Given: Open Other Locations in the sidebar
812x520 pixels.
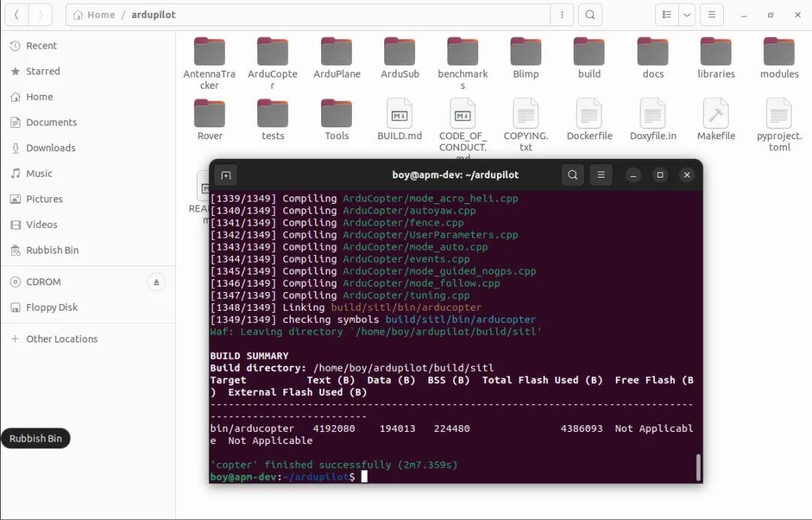Looking at the screenshot, I should coord(88,339).
